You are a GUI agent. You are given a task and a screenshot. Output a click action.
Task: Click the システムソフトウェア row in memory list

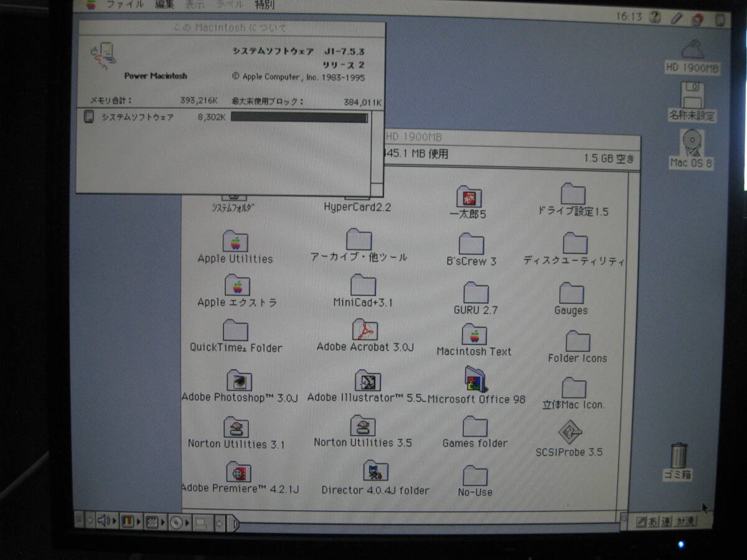(x=227, y=117)
